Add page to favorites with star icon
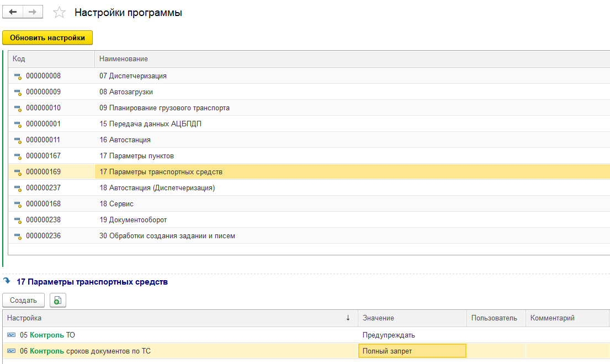The image size is (610, 364). click(59, 13)
